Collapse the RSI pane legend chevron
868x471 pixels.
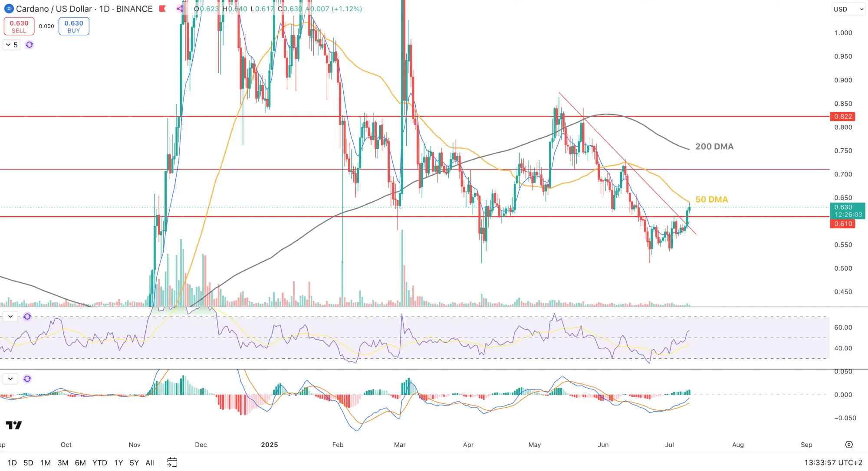10,317
